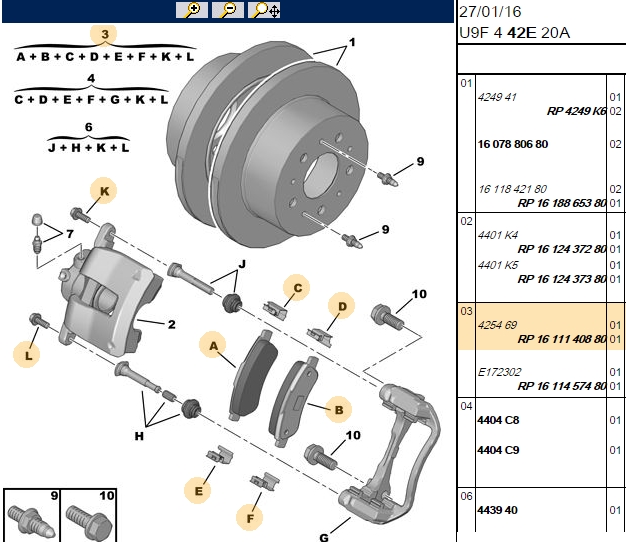Select part RP 16 114 574 80
Screen dimensions: 626x542
point(562,386)
